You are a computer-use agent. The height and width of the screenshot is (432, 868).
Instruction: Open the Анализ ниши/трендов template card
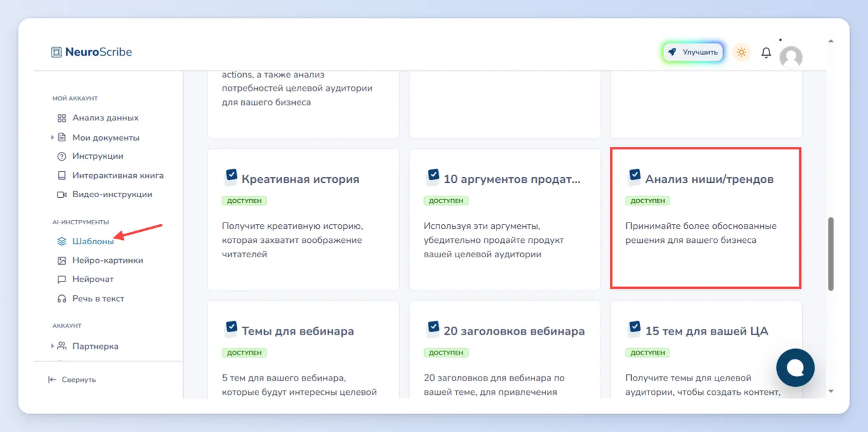[706, 218]
